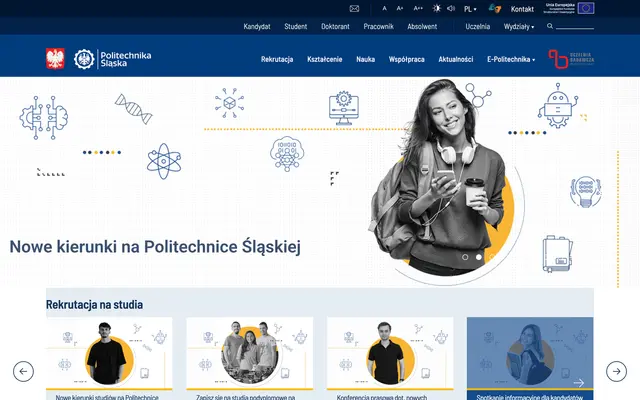This screenshot has height=400, width=640.
Task: Click the sign language hands icon
Action: tap(495, 9)
